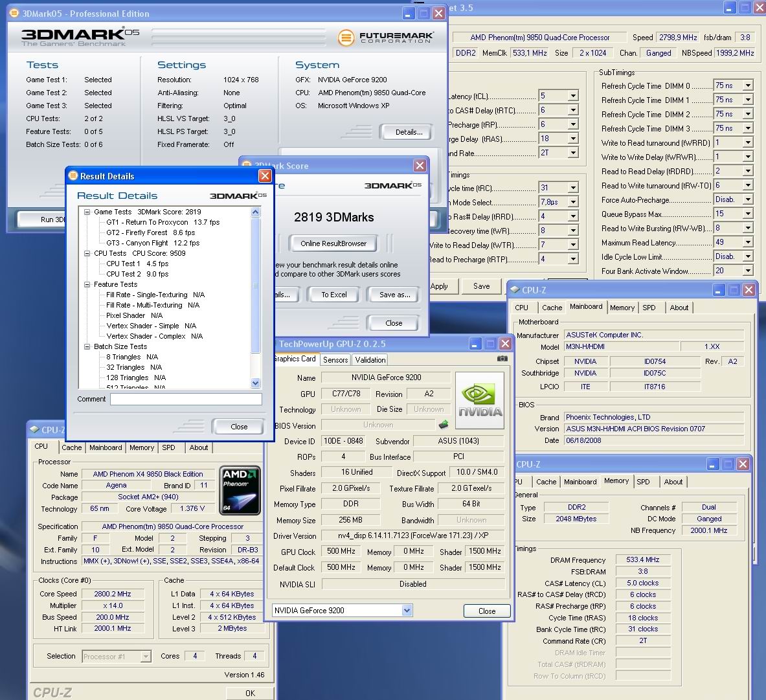
Task: Open the Command Rate 2T dropdown
Action: pos(573,153)
